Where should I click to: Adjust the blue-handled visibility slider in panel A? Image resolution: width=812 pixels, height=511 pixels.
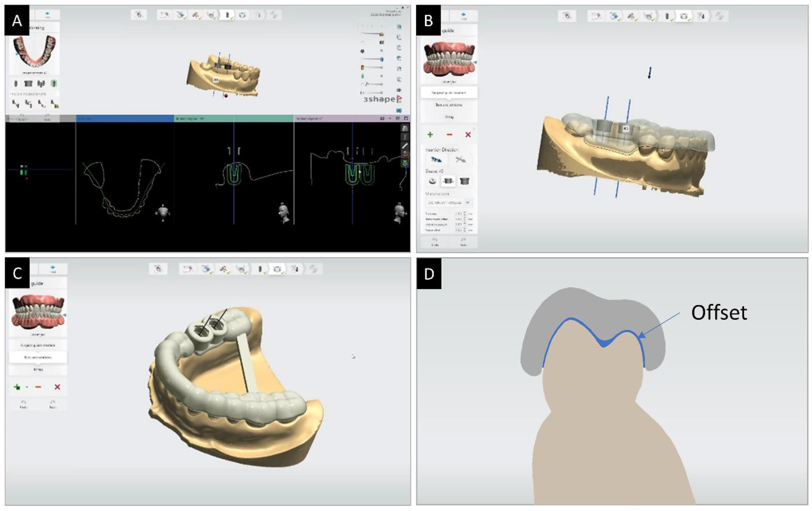click(x=372, y=59)
